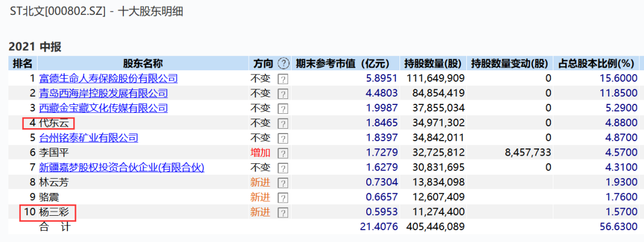Click the 排名 column header
This screenshot has height=242, width=644.
coord(23,63)
